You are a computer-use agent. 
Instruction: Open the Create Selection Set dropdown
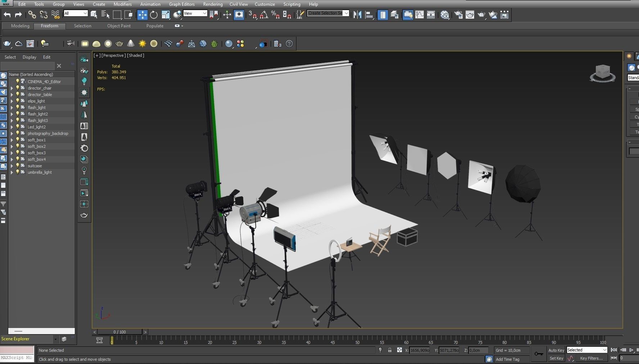pyautogui.click(x=328, y=13)
